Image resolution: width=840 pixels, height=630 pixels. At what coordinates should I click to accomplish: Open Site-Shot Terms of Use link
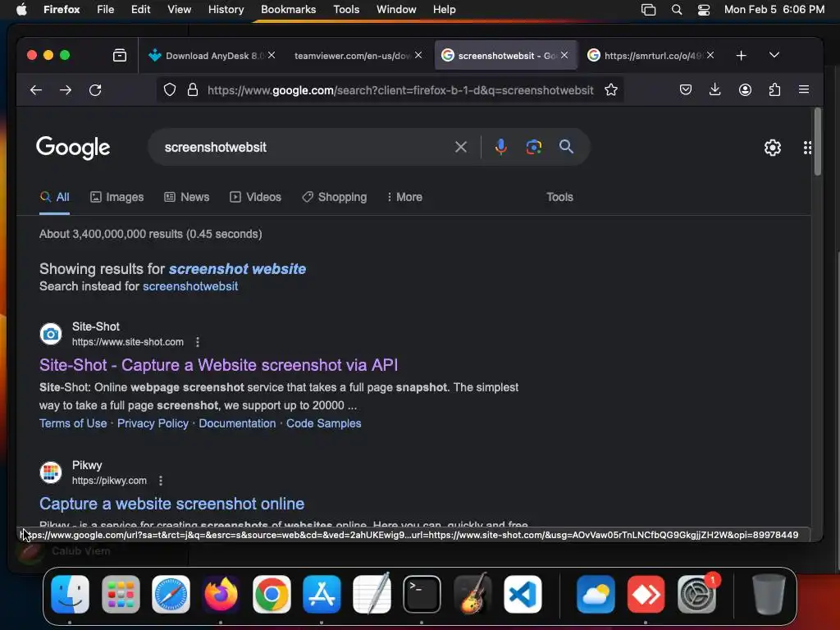point(73,423)
